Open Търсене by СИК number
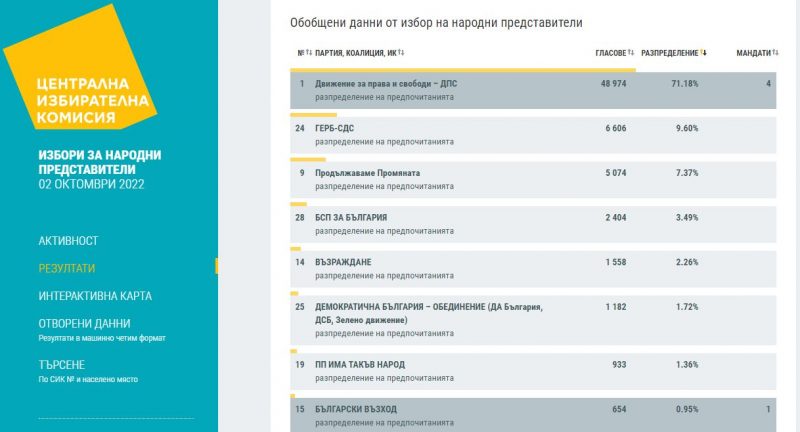This screenshot has height=432, width=800. point(62,365)
